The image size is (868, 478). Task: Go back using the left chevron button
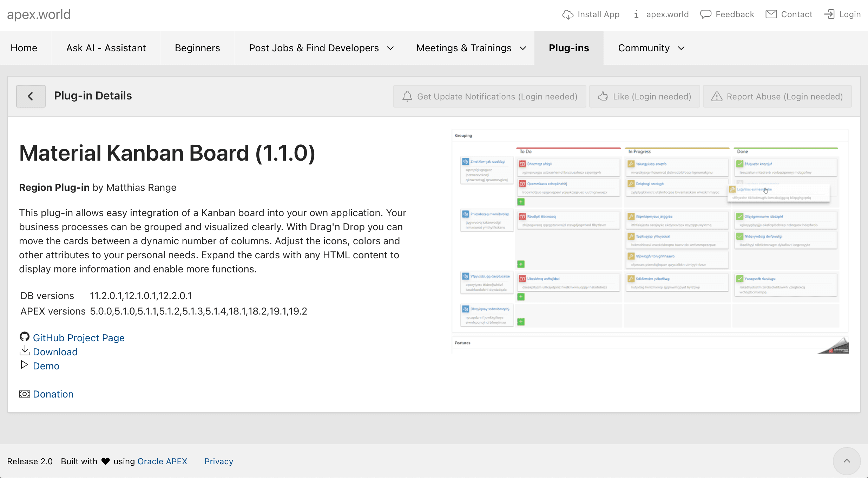31,96
